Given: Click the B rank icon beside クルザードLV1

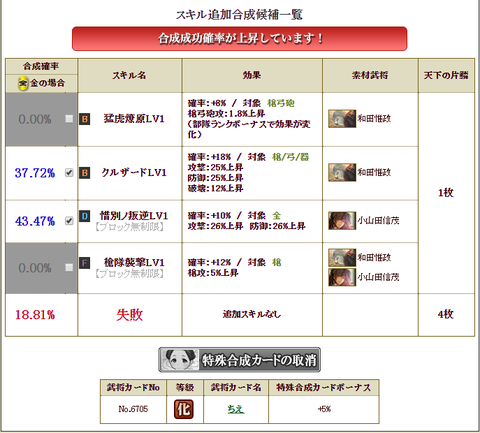Looking at the screenshot, I should coord(85,173).
